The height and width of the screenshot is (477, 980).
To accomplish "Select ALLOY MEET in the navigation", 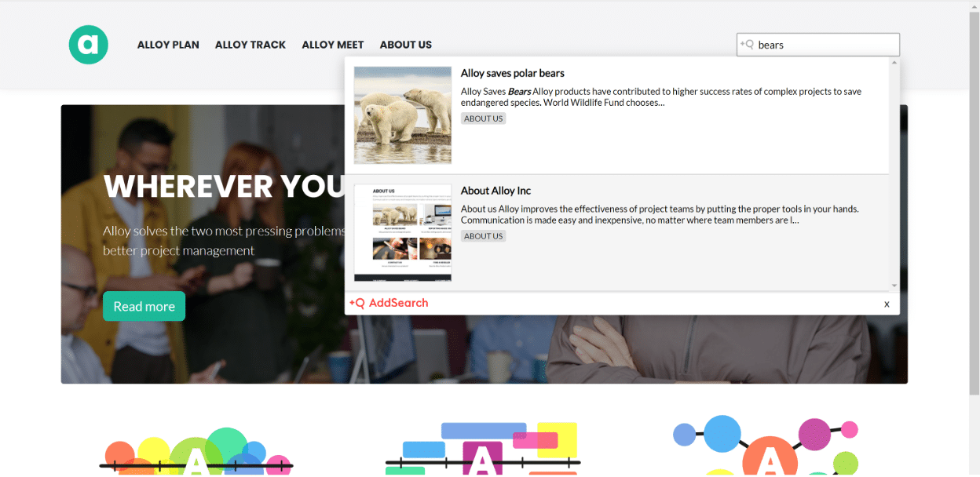I will click(333, 45).
